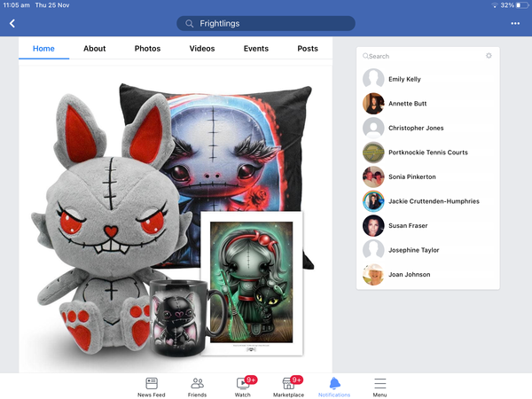532x399 pixels.
Task: Tap the Wi-Fi status icon
Action: tap(495, 5)
